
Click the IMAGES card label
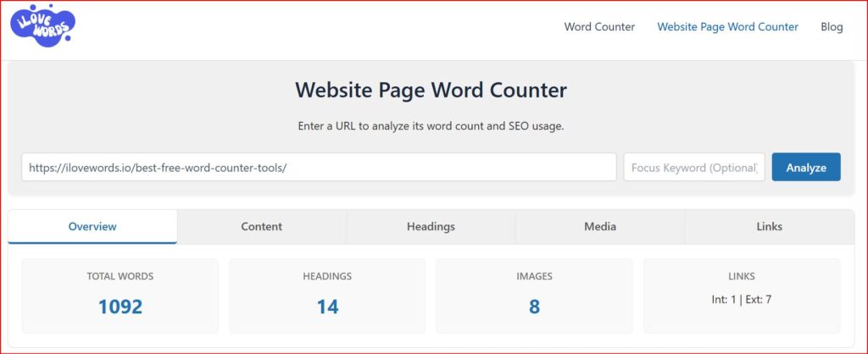click(534, 276)
